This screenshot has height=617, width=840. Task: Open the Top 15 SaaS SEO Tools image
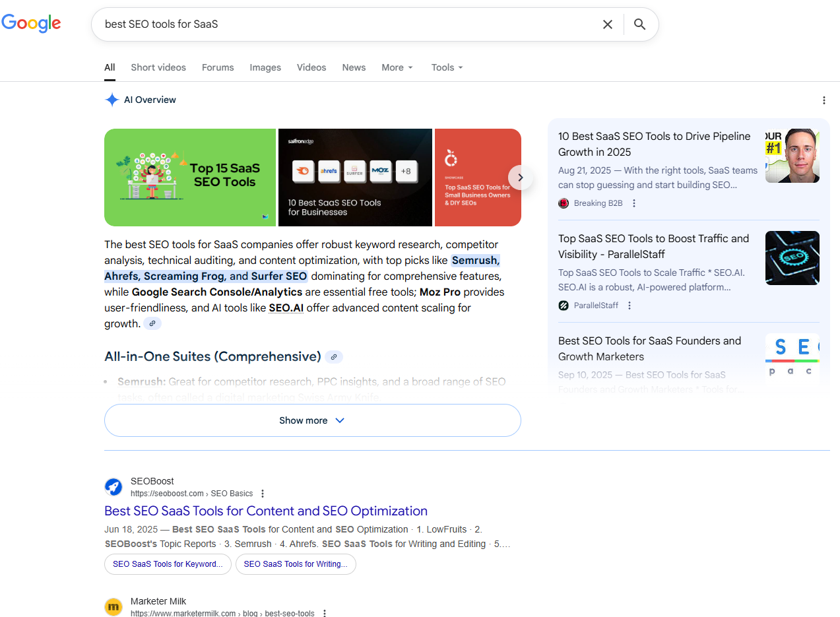[190, 178]
